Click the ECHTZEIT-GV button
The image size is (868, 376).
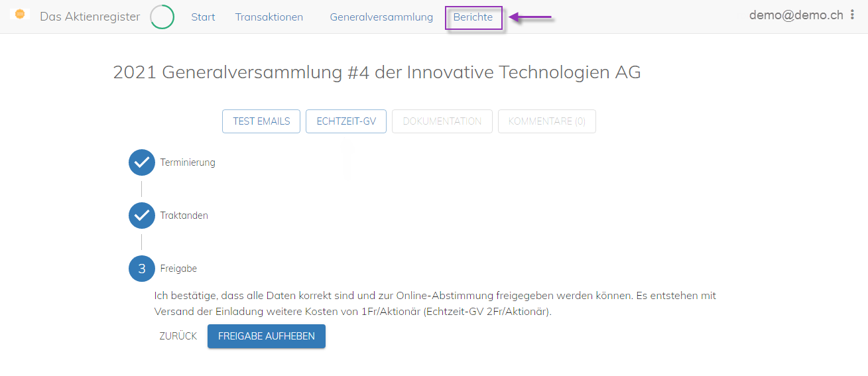point(346,121)
